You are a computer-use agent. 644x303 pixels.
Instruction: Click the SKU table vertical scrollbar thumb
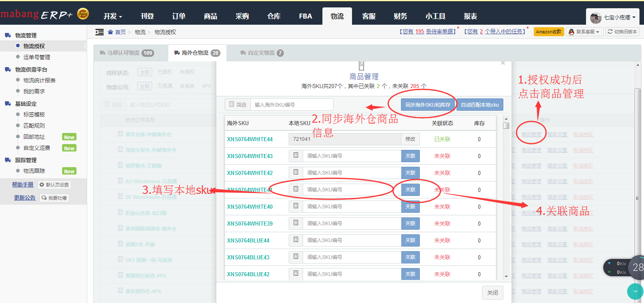pos(506,126)
